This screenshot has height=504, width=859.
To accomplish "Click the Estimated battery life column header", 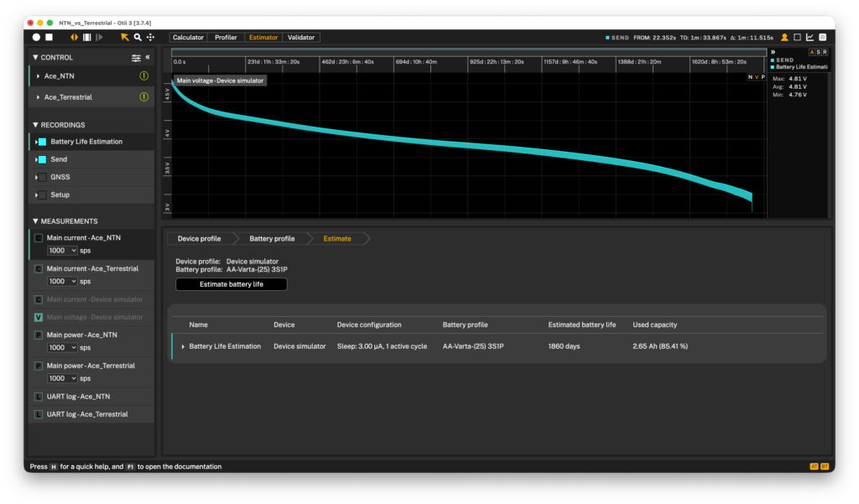I will 582,325.
